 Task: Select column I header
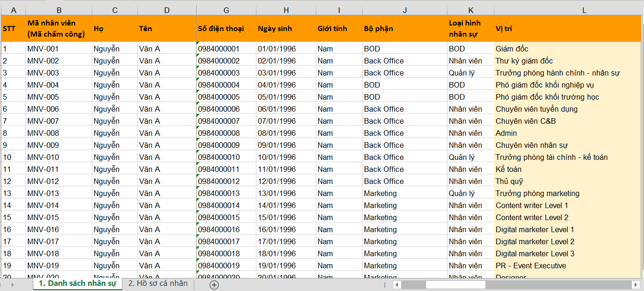click(339, 10)
